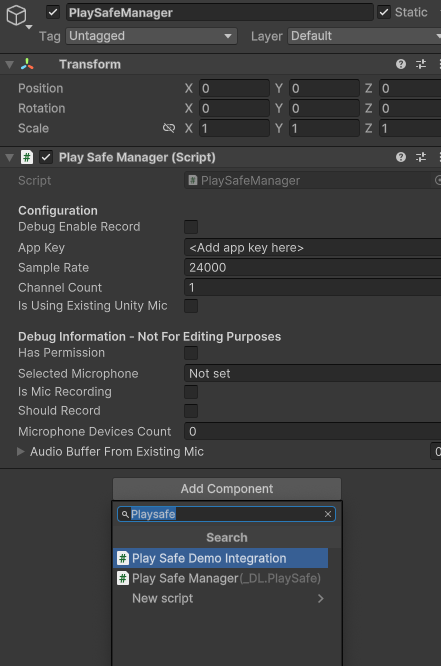Open Play Safe Manager presets icon
Viewport: 441px width, 666px height.
[421, 157]
